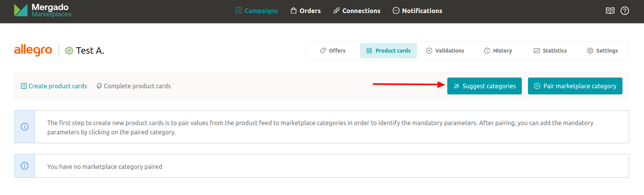
Task: Switch to the History tab
Action: pos(498,51)
